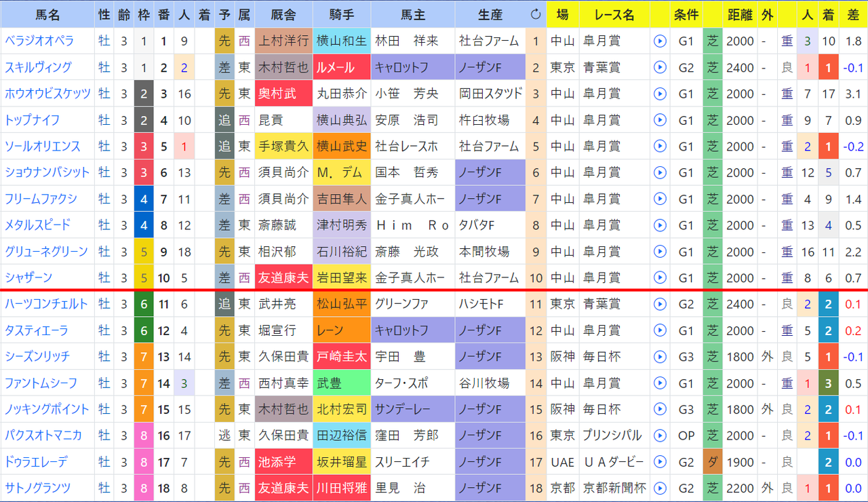Play the race video in グリューネグリーン's row
Screen dimensions: 868x502
660,251
